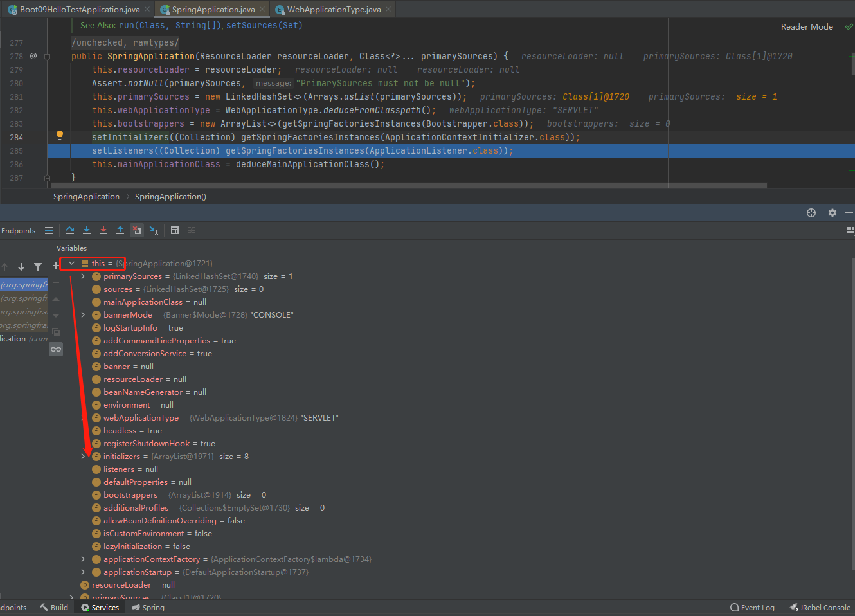Click Move Watch Down triangle icon
The image size is (855, 616).
56,316
